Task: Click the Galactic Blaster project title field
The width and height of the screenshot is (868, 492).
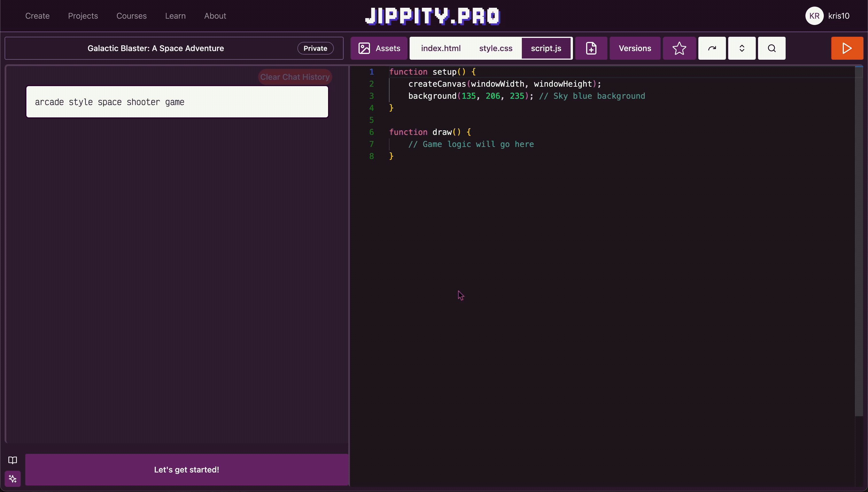Action: point(155,48)
